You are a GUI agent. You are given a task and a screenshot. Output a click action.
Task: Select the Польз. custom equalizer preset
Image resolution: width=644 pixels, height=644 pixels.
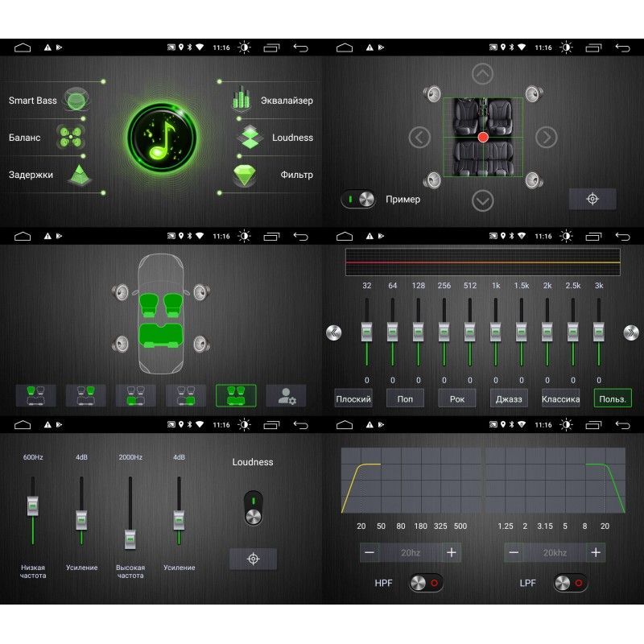[x=613, y=398]
